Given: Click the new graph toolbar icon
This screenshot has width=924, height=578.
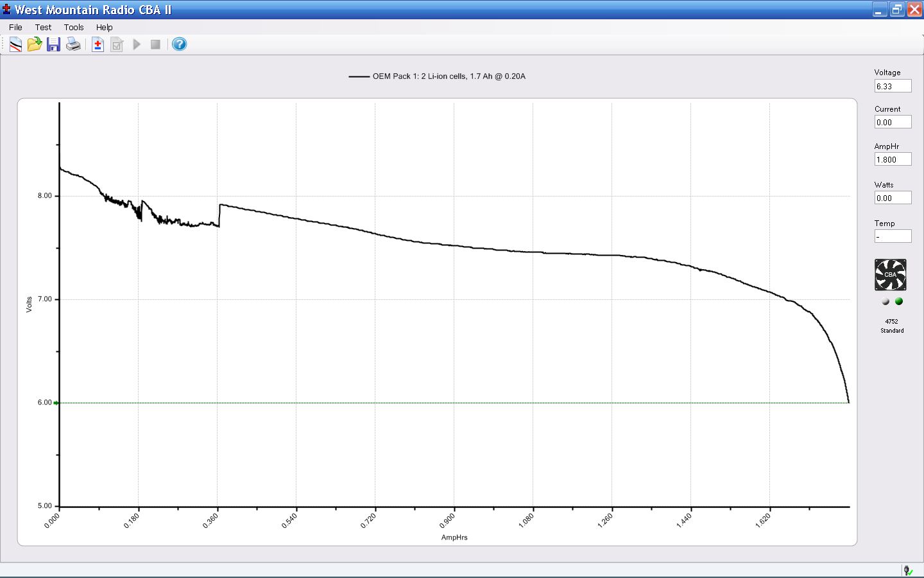Looking at the screenshot, I should [x=15, y=44].
